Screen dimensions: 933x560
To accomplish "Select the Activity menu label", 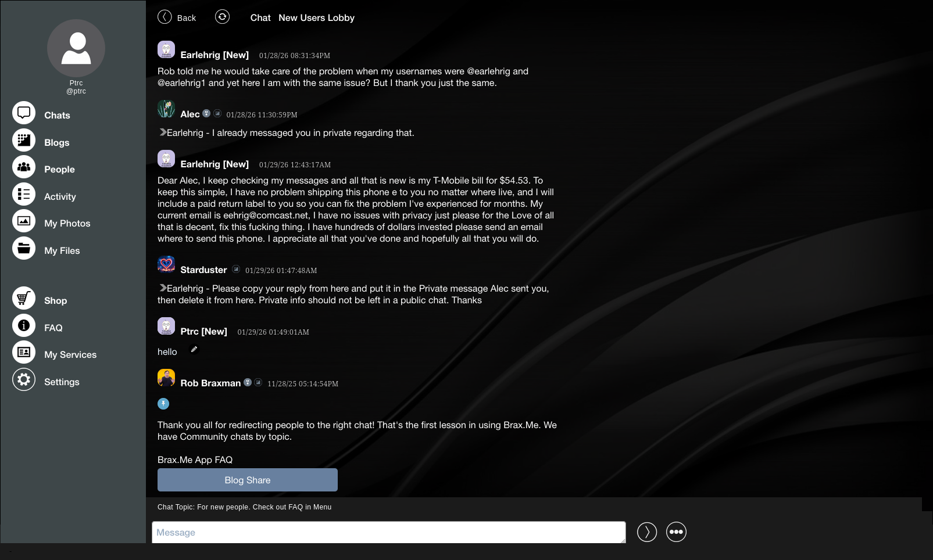I will tap(60, 196).
